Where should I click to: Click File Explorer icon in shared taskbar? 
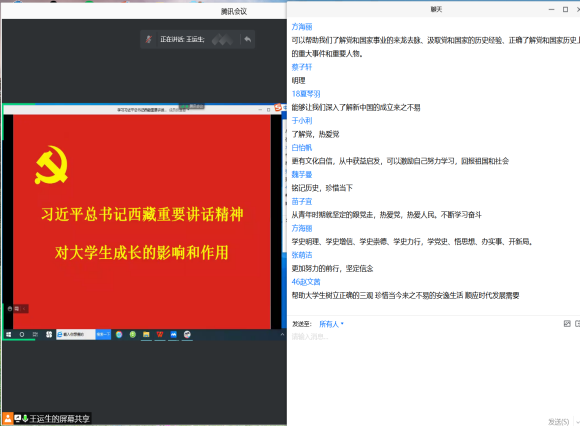pos(146,335)
